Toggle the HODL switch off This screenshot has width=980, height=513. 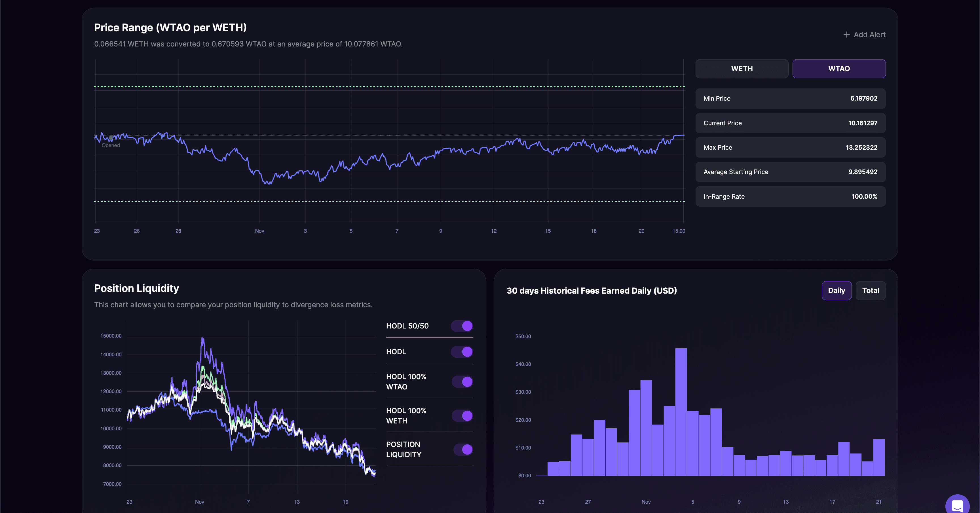pos(462,352)
